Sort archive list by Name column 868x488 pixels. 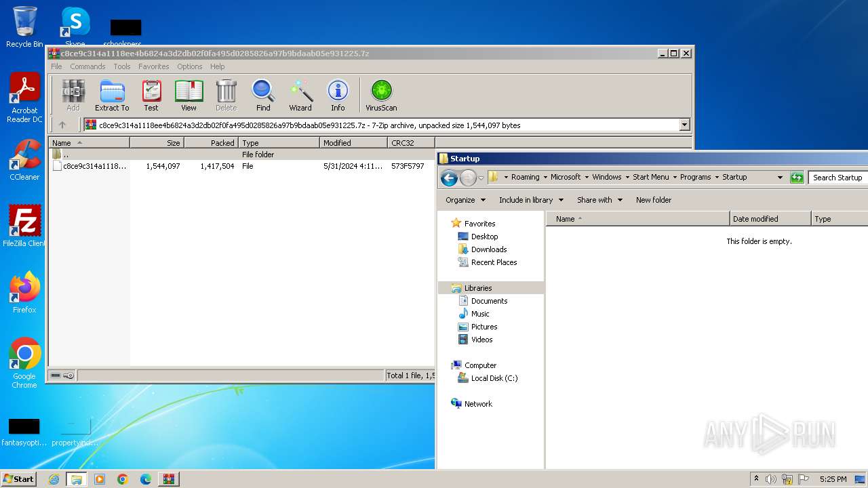click(x=89, y=143)
